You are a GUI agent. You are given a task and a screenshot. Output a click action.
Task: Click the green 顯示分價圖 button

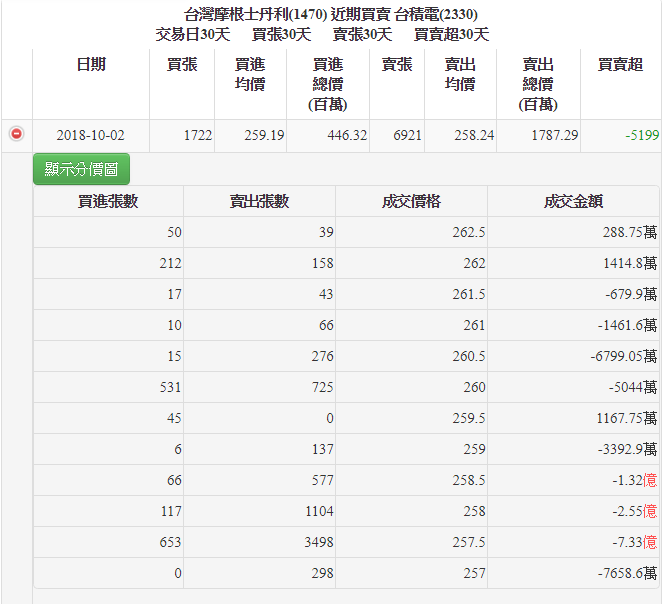(81, 169)
